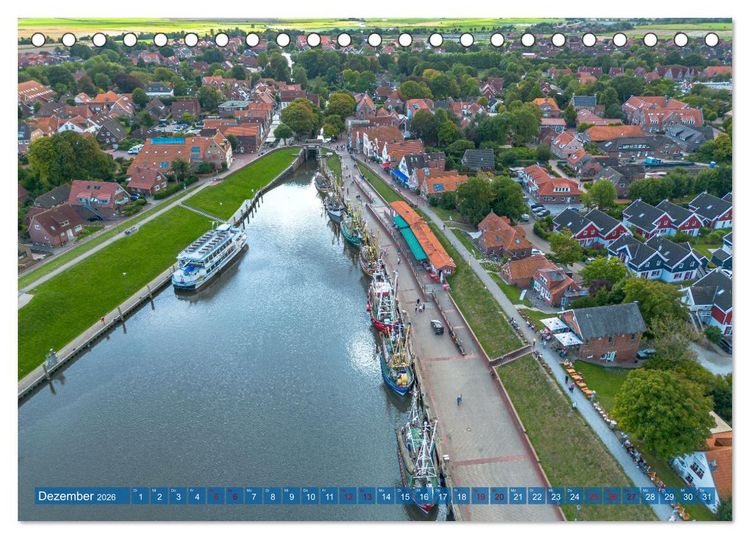Select day 29 in the calendar strip
This screenshot has width=750, height=539.
669,496
